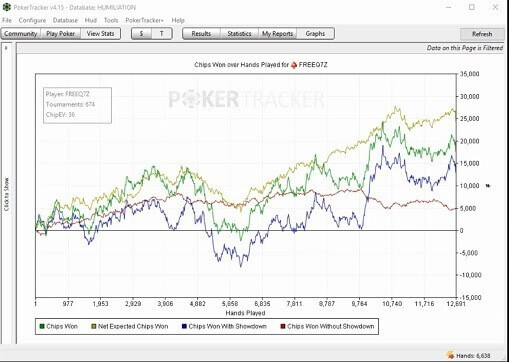Open the Configure menu
The image size is (509, 362).
pyautogui.click(x=32, y=20)
